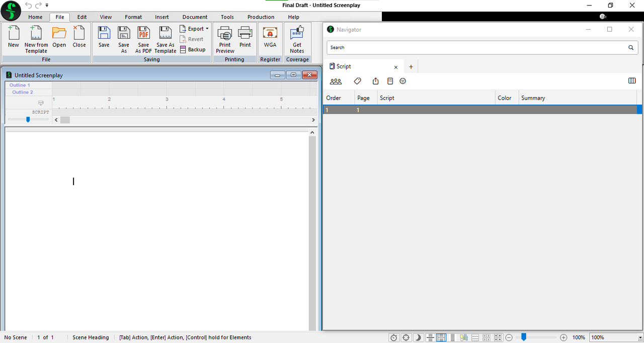Image resolution: width=644 pixels, height=343 pixels.
Task: Click the Navigator share/export icon
Action: [x=375, y=81]
